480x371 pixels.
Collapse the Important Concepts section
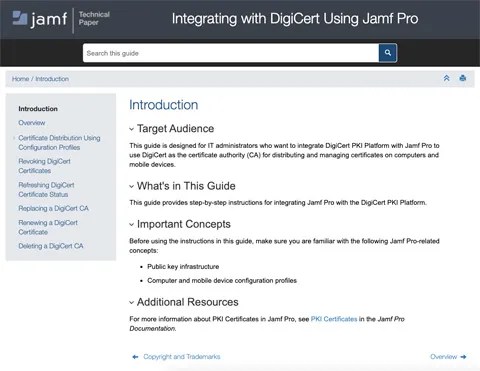[x=132, y=225]
